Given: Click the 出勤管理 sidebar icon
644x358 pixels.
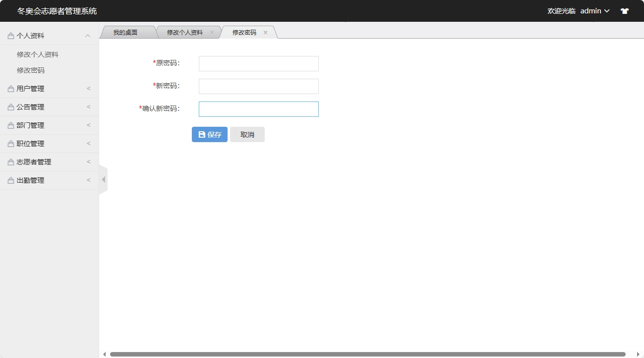Looking at the screenshot, I should point(9,180).
